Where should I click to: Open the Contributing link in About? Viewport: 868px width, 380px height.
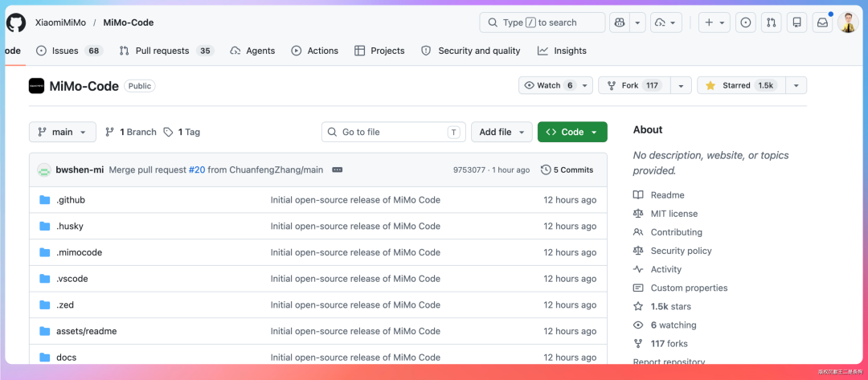(x=677, y=232)
